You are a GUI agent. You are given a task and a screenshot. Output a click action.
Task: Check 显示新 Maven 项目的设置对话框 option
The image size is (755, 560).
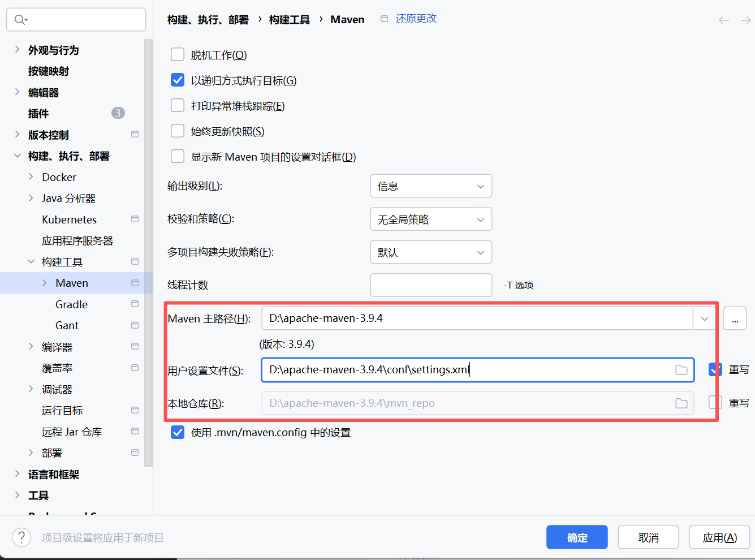pyautogui.click(x=178, y=156)
